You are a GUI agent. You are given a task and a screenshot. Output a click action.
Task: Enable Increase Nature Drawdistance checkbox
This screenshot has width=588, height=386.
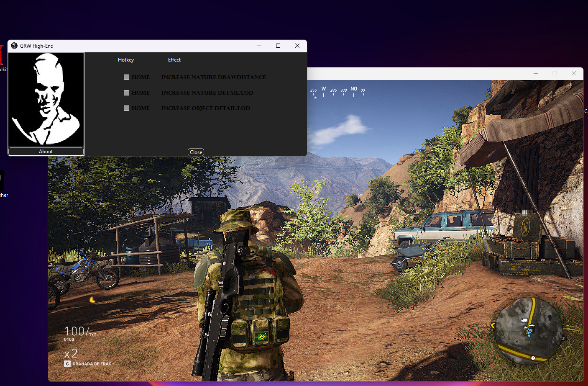point(126,77)
